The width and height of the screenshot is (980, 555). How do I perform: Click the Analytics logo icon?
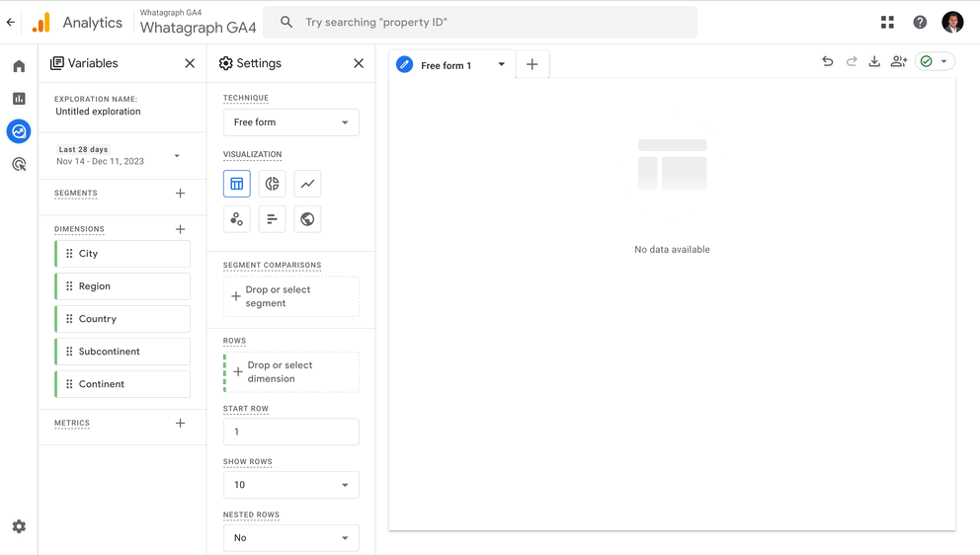coord(41,23)
